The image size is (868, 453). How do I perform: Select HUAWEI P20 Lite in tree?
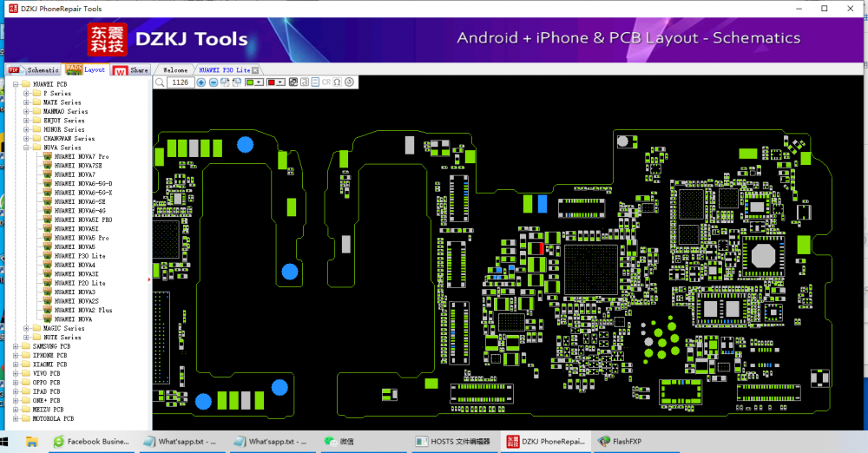click(x=80, y=283)
